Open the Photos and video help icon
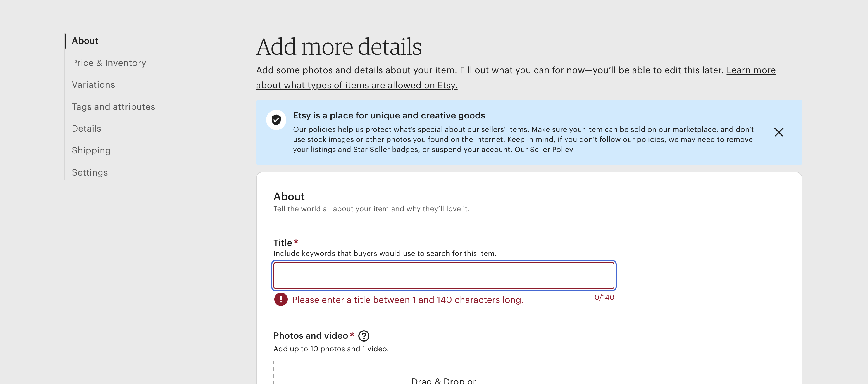Image resolution: width=868 pixels, height=384 pixels. click(364, 336)
